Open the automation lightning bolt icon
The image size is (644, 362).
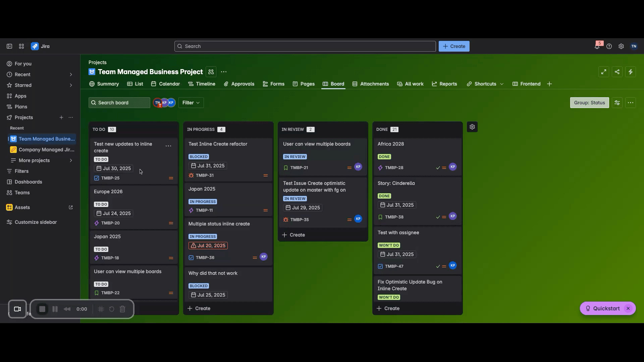point(631,72)
